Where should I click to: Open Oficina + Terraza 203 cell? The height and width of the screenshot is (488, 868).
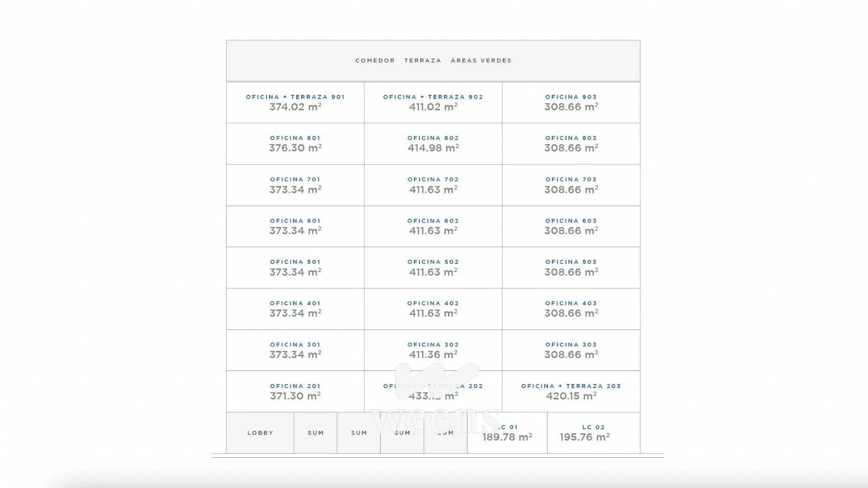571,392
